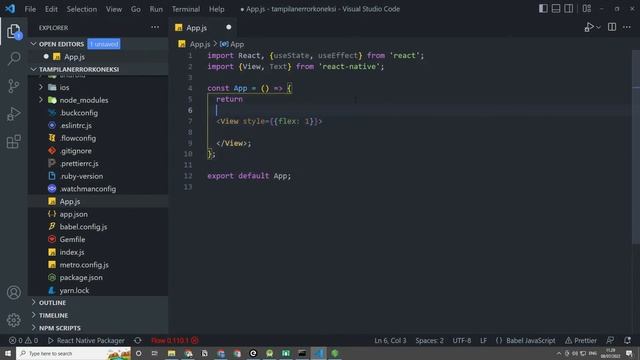The width and height of the screenshot is (640, 360).
Task: Change UTF-8 file encoding
Action: (462, 340)
